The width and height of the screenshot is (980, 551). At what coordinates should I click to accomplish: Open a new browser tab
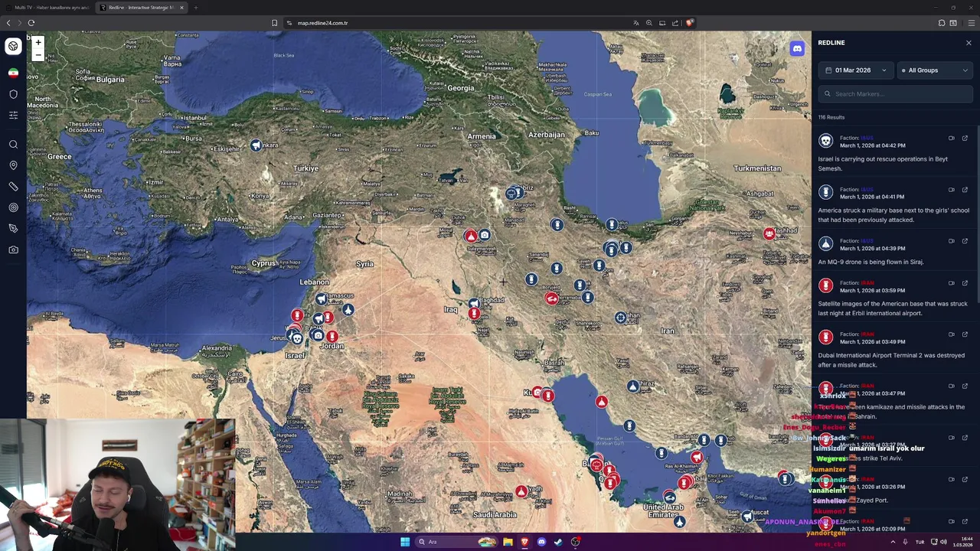[x=195, y=8]
